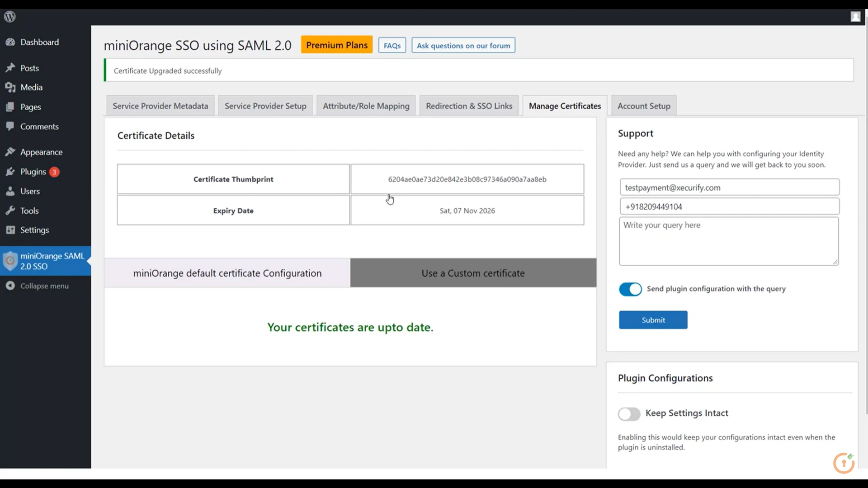Click the Certificate Thumbprint label cell
The image size is (868, 488).
(x=233, y=179)
